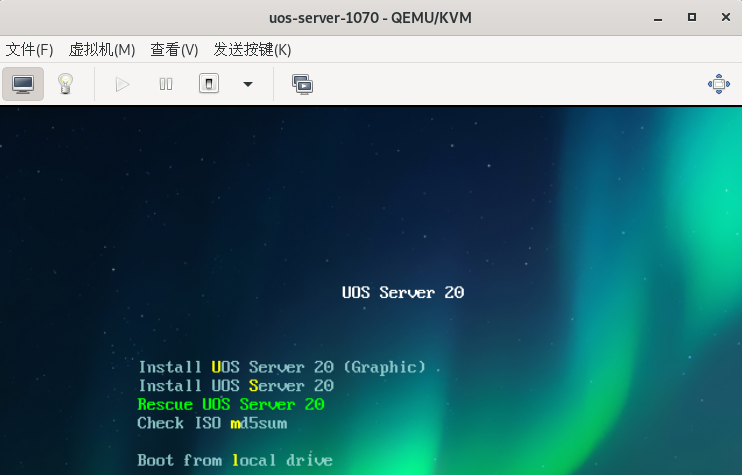Click the uos-server-1070 - QEMU/KVM title
The width and height of the screenshot is (742, 475).
point(371,18)
